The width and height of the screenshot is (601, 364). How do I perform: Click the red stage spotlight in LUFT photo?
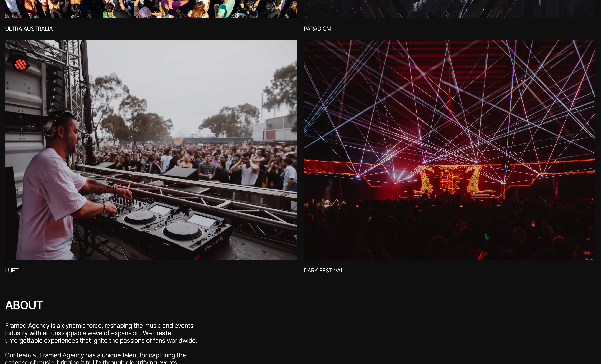[20, 64]
